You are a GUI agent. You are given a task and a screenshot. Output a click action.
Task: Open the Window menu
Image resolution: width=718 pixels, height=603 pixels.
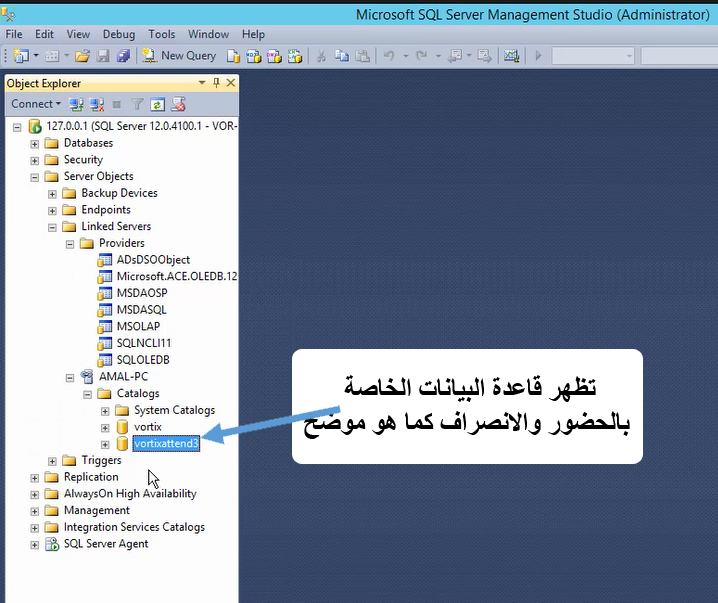point(208,34)
